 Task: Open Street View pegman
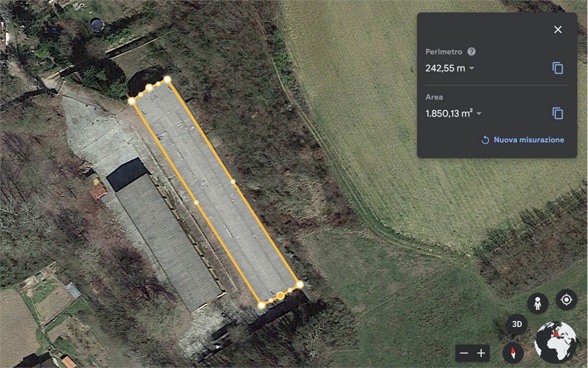[538, 304]
